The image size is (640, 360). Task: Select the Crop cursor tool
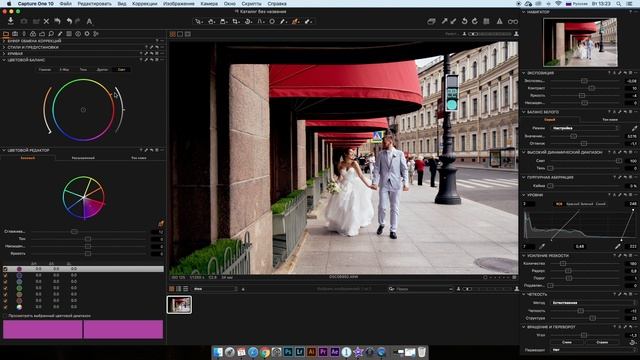coord(236,21)
